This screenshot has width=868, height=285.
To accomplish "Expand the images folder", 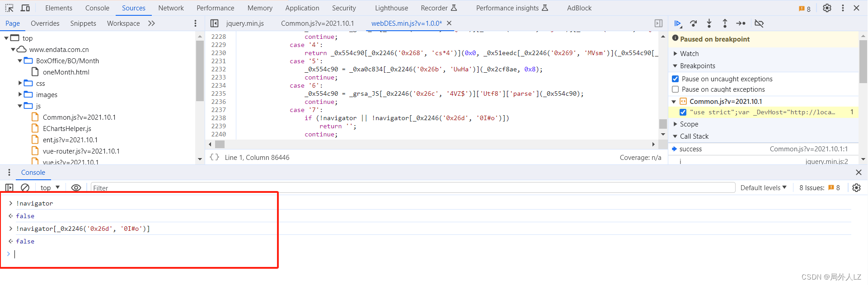I will click(20, 94).
